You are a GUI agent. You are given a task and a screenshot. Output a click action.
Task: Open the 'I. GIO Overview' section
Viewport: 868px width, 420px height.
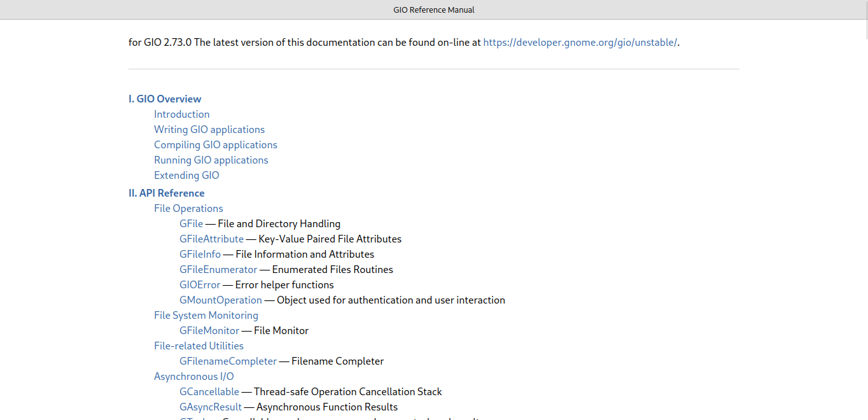pos(165,99)
